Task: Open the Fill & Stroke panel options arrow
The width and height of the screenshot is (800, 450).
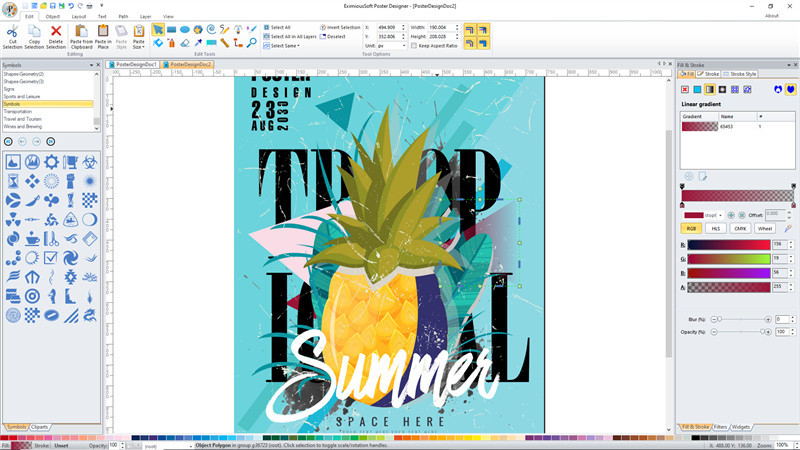Action: tap(789, 65)
